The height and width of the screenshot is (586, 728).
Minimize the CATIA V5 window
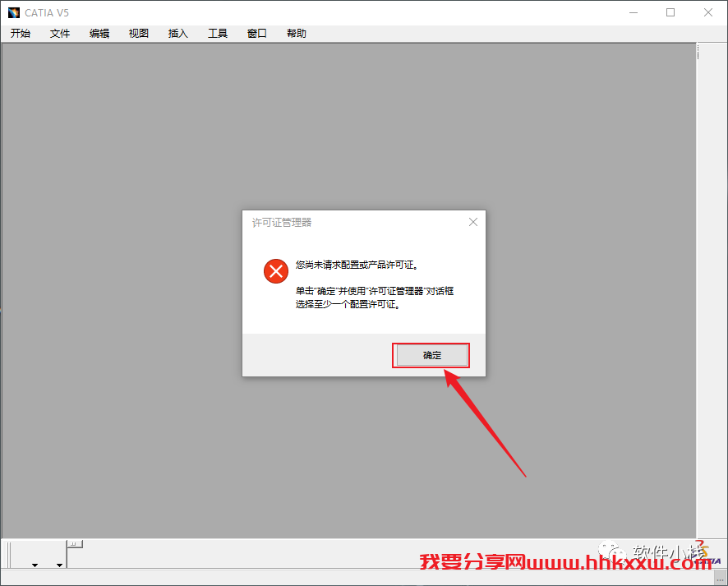[x=634, y=12]
